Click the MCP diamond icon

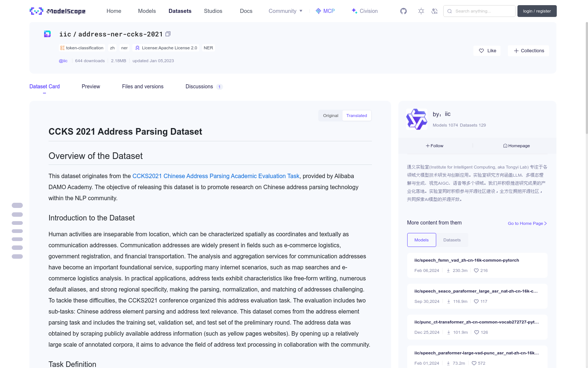pos(318,11)
